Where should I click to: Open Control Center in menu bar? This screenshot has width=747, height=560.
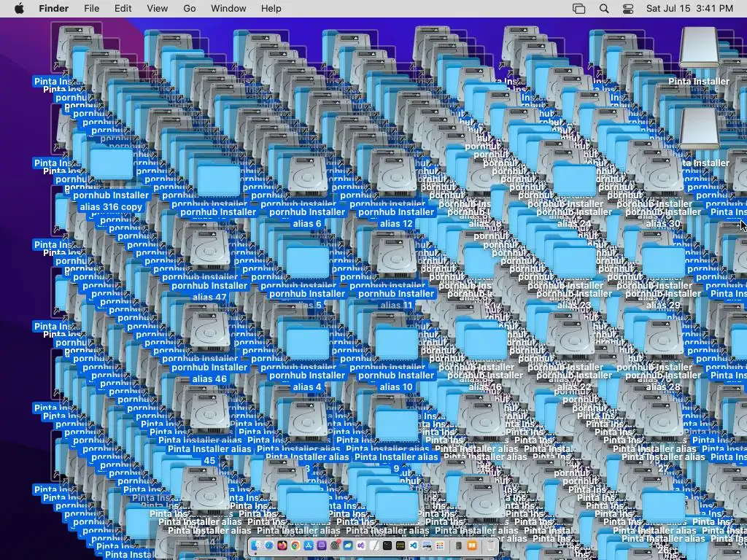click(x=628, y=9)
